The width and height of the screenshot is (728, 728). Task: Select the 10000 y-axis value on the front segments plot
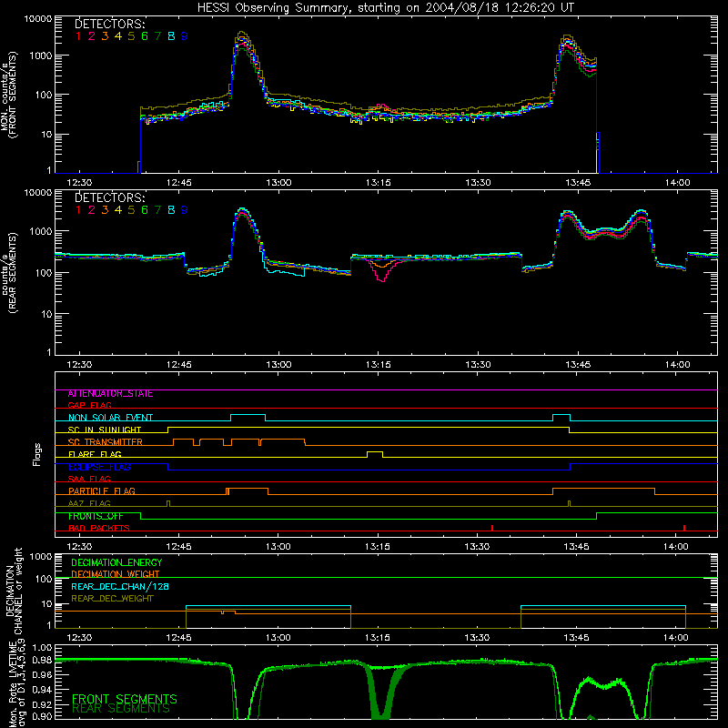[x=38, y=18]
